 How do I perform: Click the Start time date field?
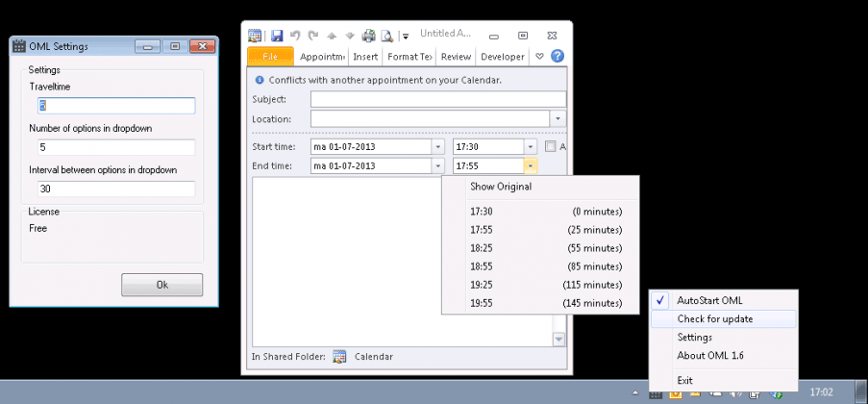pyautogui.click(x=371, y=147)
